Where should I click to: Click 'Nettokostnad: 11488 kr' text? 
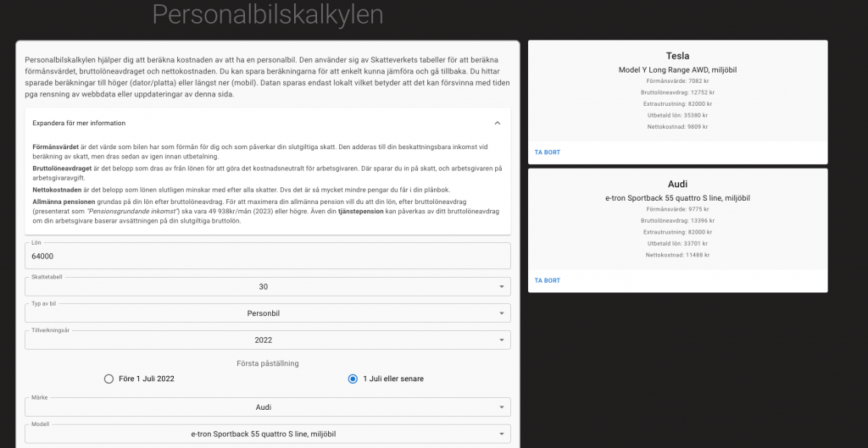click(677, 255)
